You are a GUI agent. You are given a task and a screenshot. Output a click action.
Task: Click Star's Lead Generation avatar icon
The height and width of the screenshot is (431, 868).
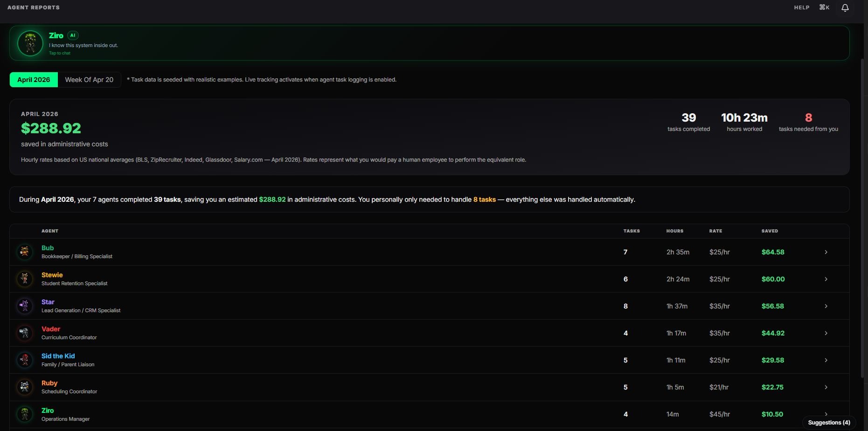pos(24,306)
